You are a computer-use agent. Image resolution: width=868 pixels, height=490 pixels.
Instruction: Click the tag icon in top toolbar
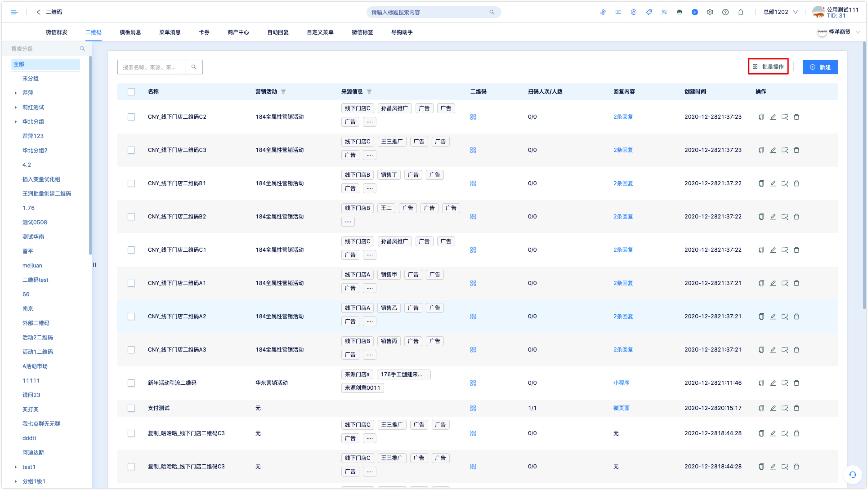(x=649, y=12)
